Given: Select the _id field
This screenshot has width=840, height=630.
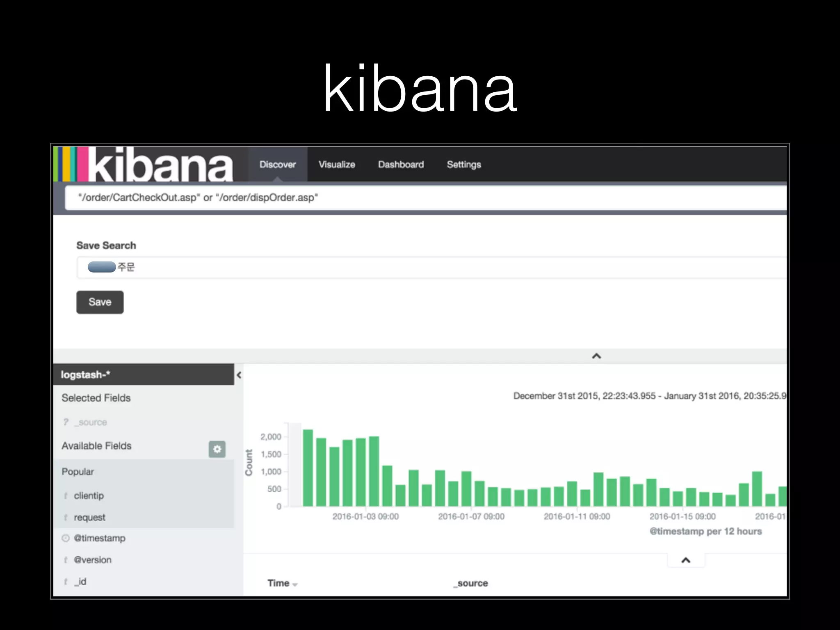Looking at the screenshot, I should [x=80, y=582].
